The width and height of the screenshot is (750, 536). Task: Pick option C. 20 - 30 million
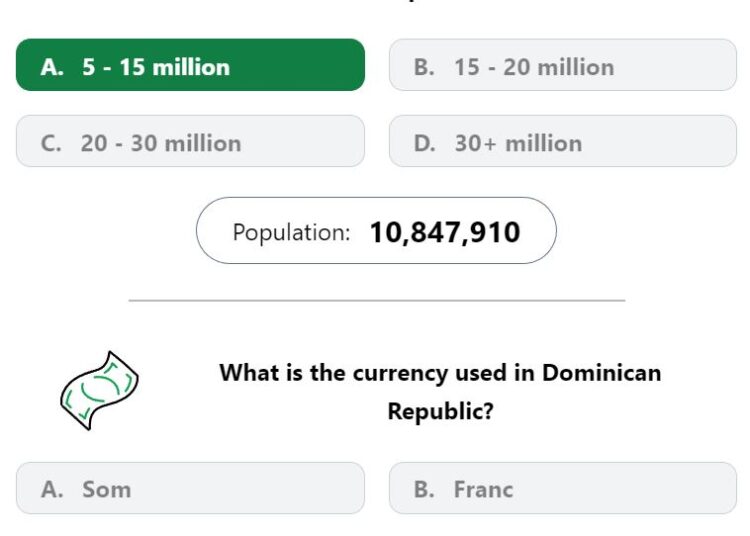coord(190,141)
